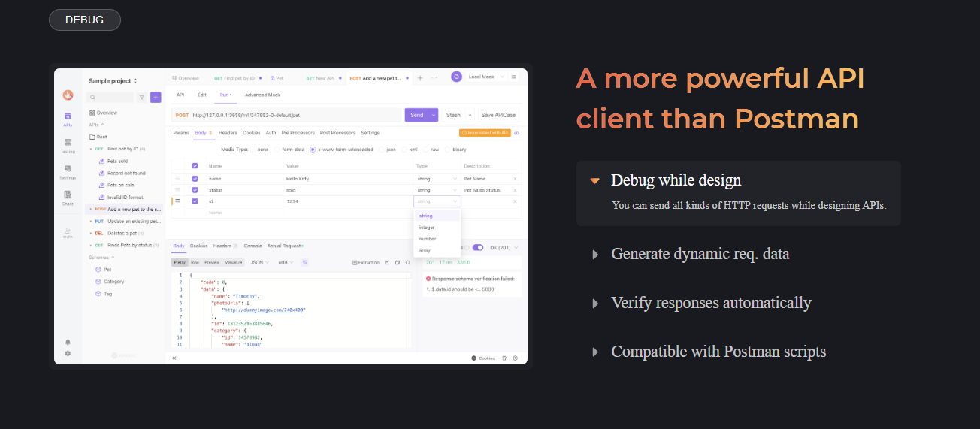Expand Verify responses automatically section
Screen dimensions: 980x429
[x=711, y=303]
